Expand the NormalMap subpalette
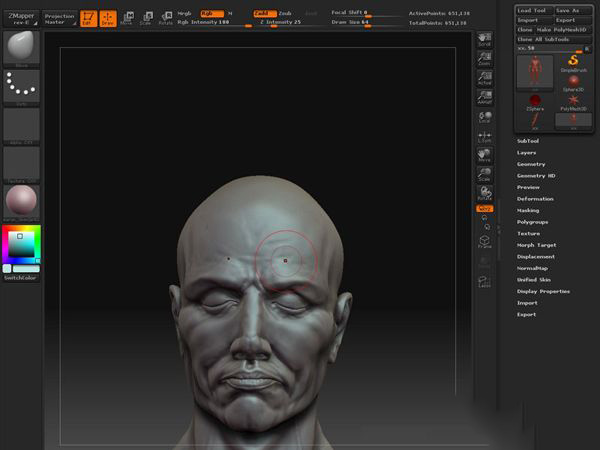The image size is (600, 450). coord(532,268)
